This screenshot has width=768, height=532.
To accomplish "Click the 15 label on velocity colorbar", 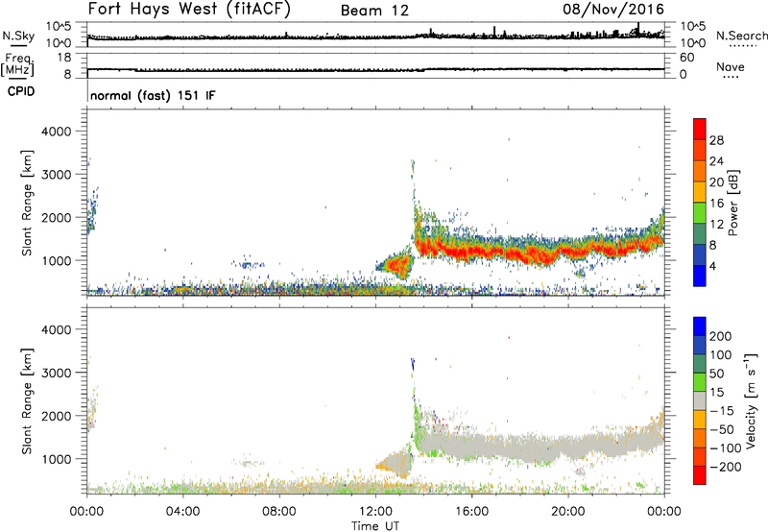I will (716, 393).
